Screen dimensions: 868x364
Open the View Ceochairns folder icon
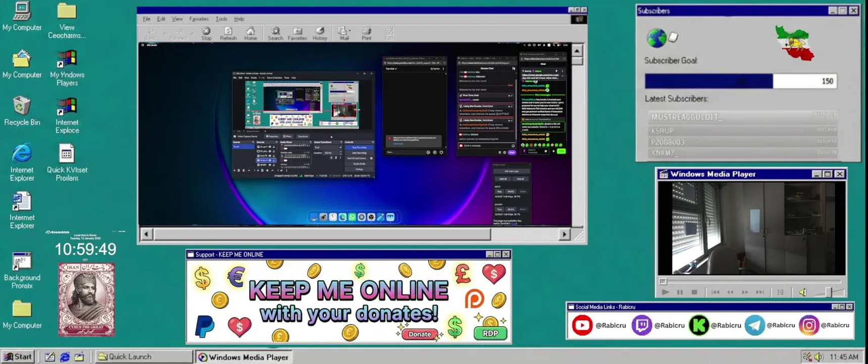click(x=67, y=20)
